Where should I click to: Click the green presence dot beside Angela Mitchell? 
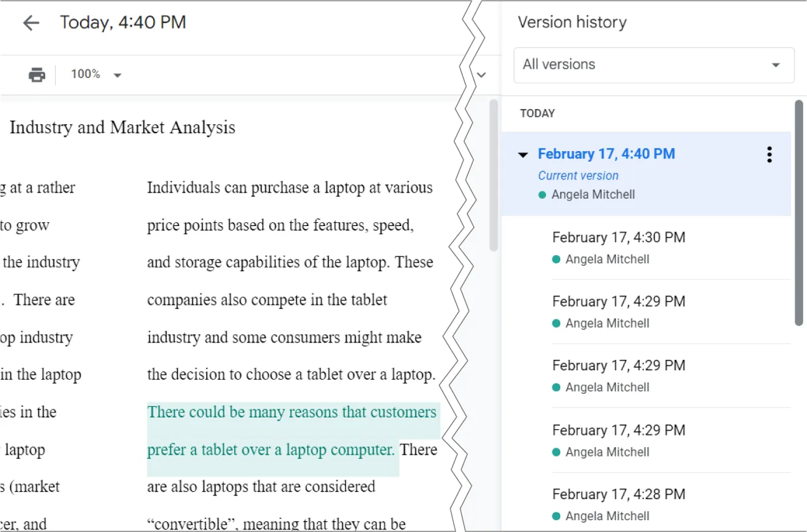[542, 194]
